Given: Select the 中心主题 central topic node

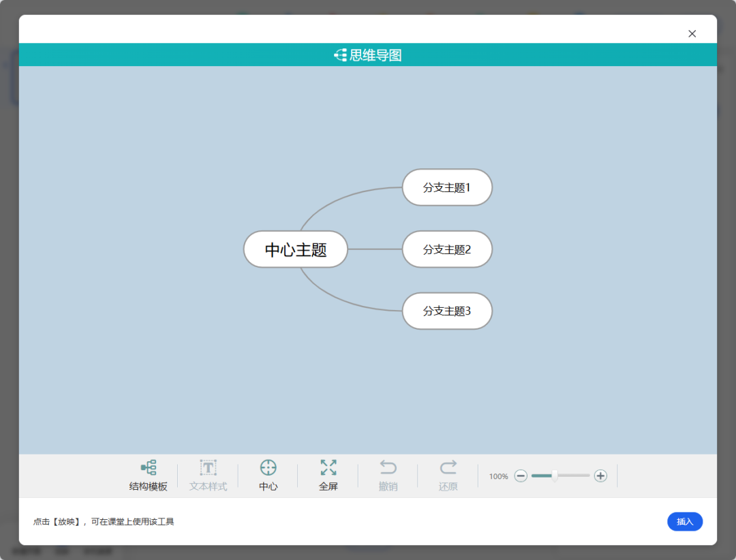Looking at the screenshot, I should 295,249.
